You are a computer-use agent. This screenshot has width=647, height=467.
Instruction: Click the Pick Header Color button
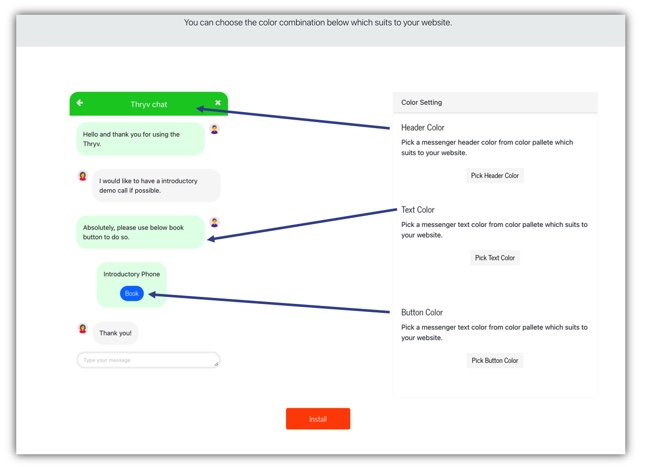click(495, 175)
